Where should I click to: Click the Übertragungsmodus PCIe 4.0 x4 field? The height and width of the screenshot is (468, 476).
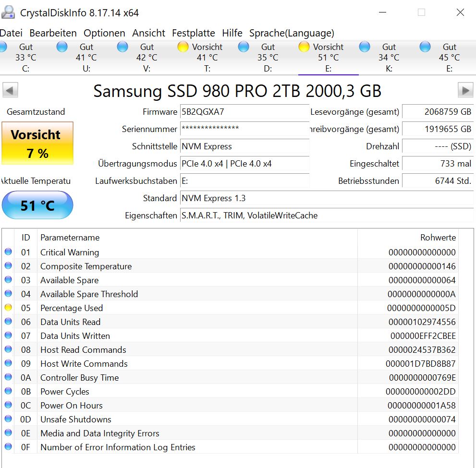[x=244, y=164]
